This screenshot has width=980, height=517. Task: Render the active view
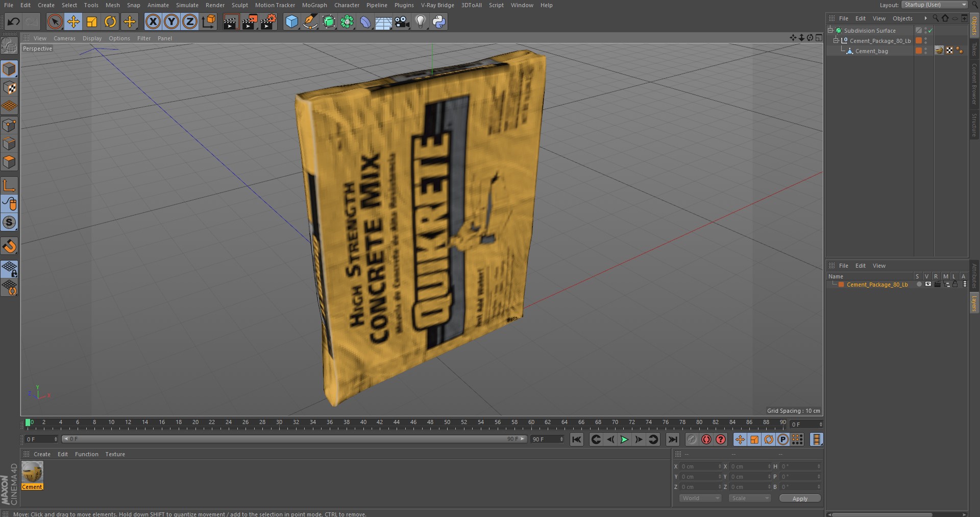click(x=231, y=21)
